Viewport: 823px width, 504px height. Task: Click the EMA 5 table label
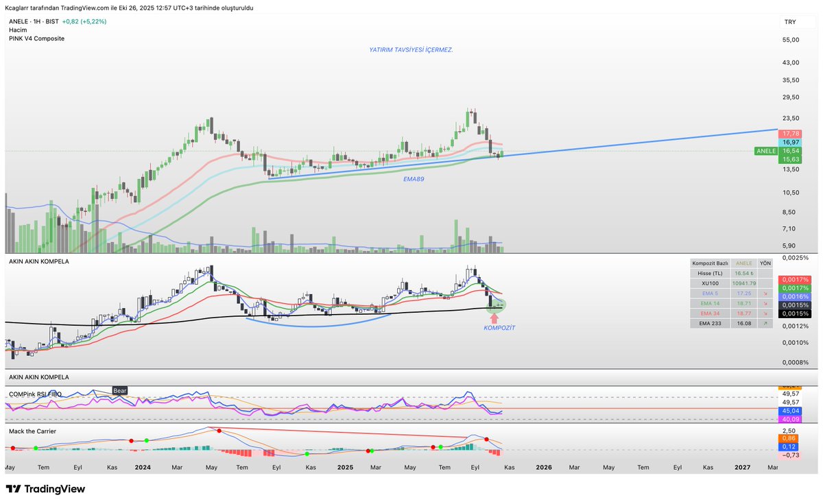(x=710, y=293)
